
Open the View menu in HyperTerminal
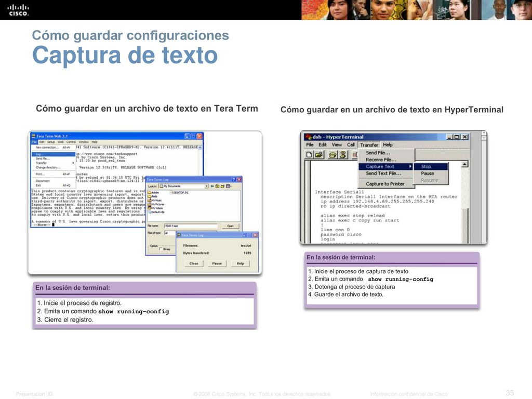[337, 144]
